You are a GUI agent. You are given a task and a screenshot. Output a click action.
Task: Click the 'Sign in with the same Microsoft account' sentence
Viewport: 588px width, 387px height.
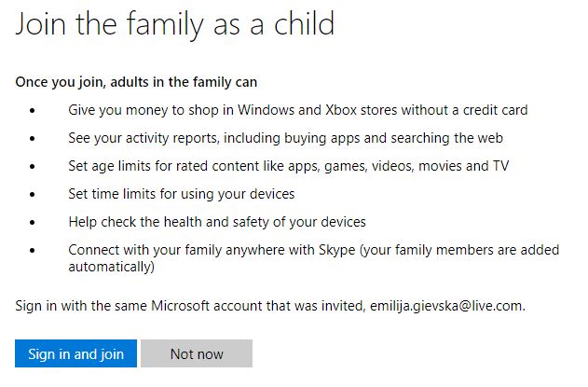tap(270, 306)
